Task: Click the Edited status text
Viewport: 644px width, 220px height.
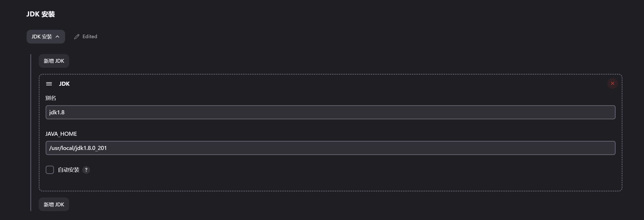Action: coord(90,36)
